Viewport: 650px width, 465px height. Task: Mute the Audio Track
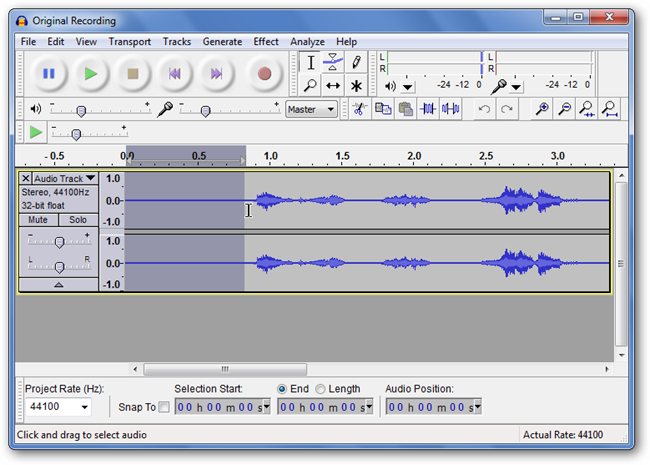[38, 220]
